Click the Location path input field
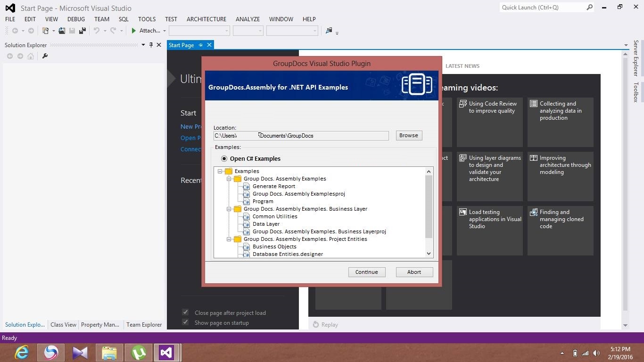The height and width of the screenshot is (362, 644). pos(301,136)
